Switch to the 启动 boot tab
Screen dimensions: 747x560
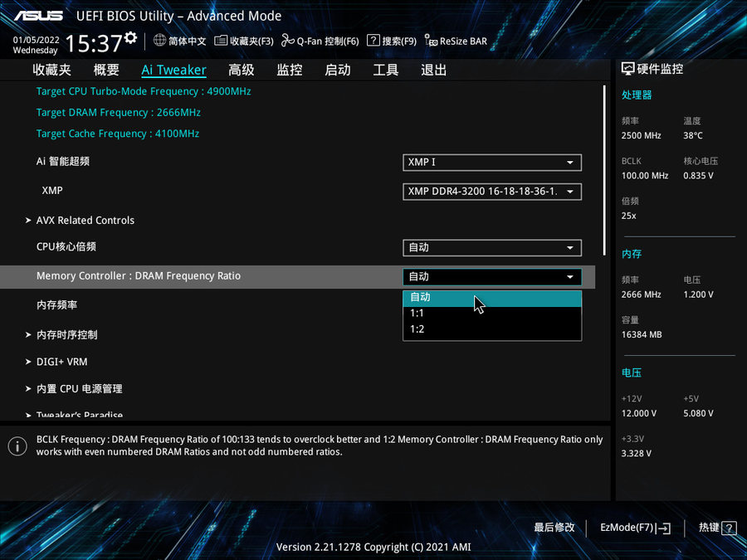[x=338, y=70]
